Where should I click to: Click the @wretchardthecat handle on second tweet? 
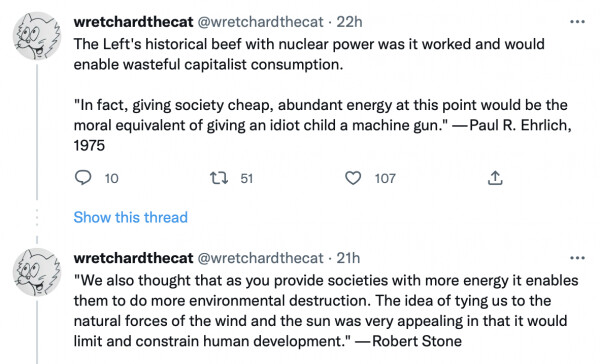[260, 258]
